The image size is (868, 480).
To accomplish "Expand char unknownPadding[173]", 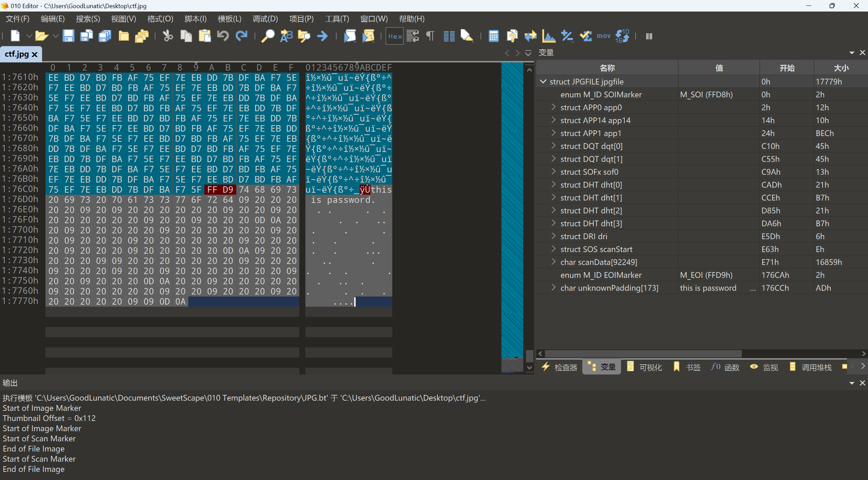I will [553, 288].
